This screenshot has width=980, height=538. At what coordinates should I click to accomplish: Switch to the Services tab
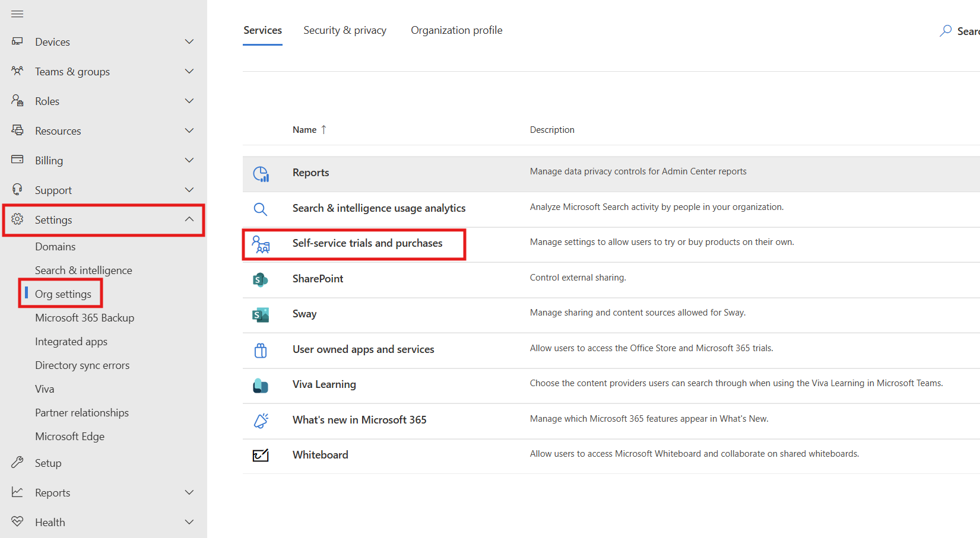click(262, 30)
